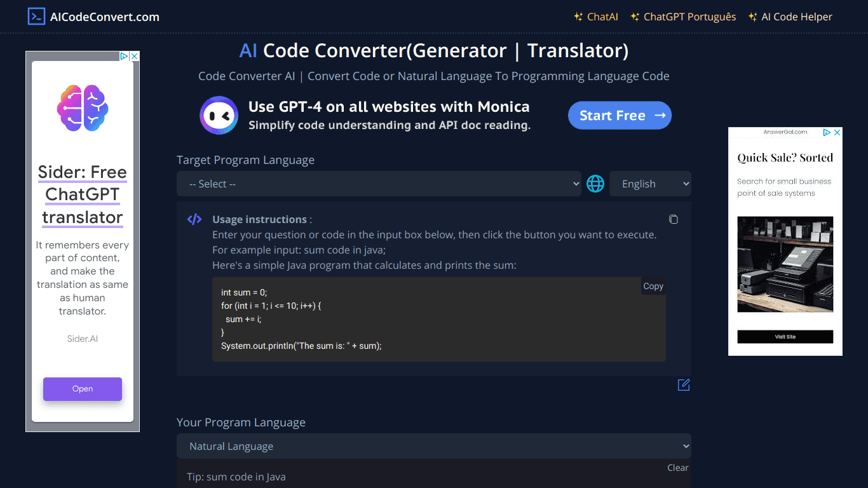The width and height of the screenshot is (868, 488).
Task: Open the edit pencil icon below instructions panel
Action: coord(684,385)
